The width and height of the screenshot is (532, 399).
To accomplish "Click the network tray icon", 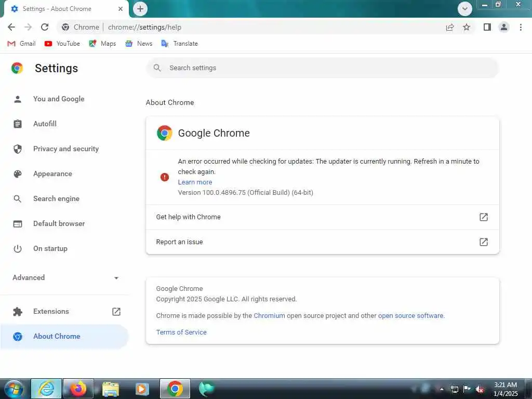I will [454, 389].
